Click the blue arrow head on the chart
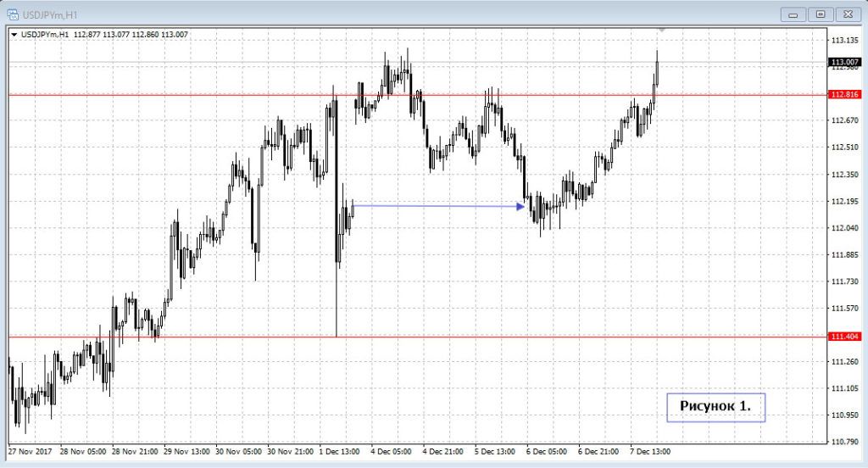This screenshot has width=868, height=468. [520, 206]
